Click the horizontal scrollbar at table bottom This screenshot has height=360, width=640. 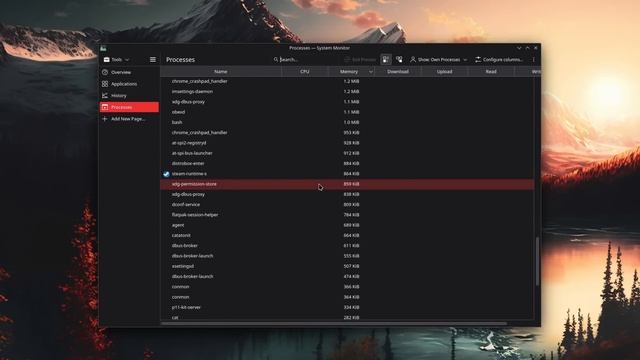(335, 324)
